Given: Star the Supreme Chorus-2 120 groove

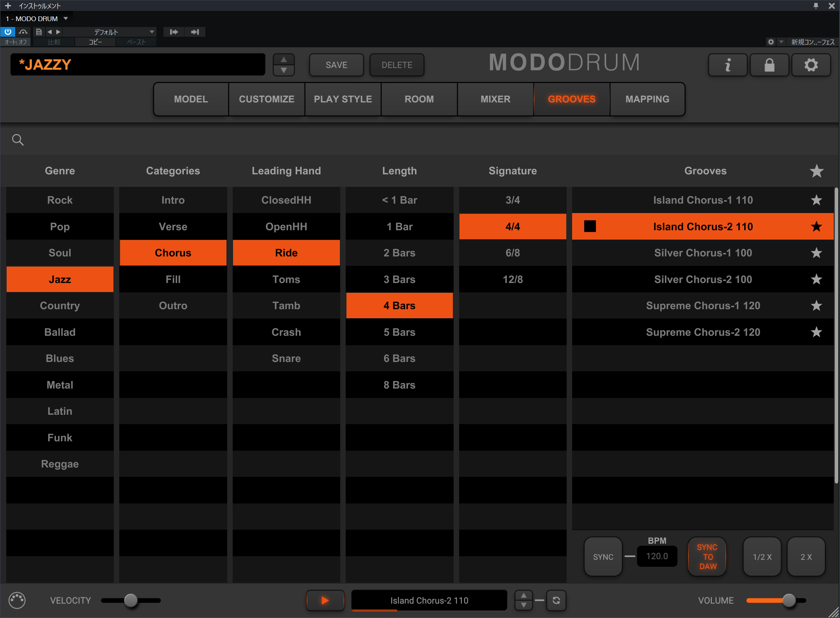Looking at the screenshot, I should click(816, 332).
